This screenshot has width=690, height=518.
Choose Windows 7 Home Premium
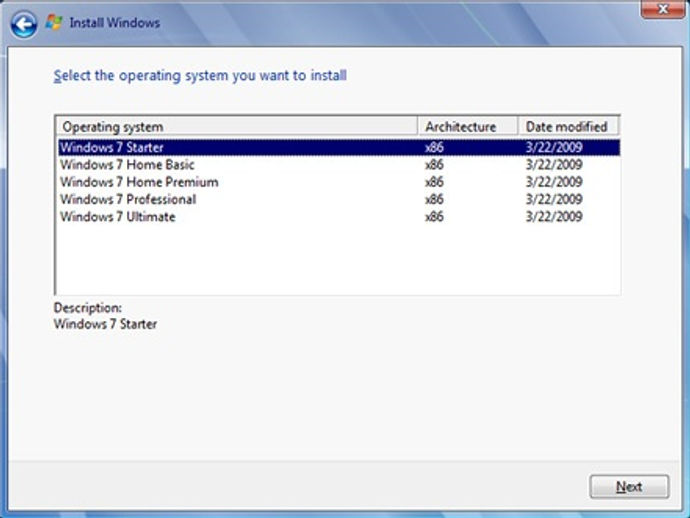339,182
